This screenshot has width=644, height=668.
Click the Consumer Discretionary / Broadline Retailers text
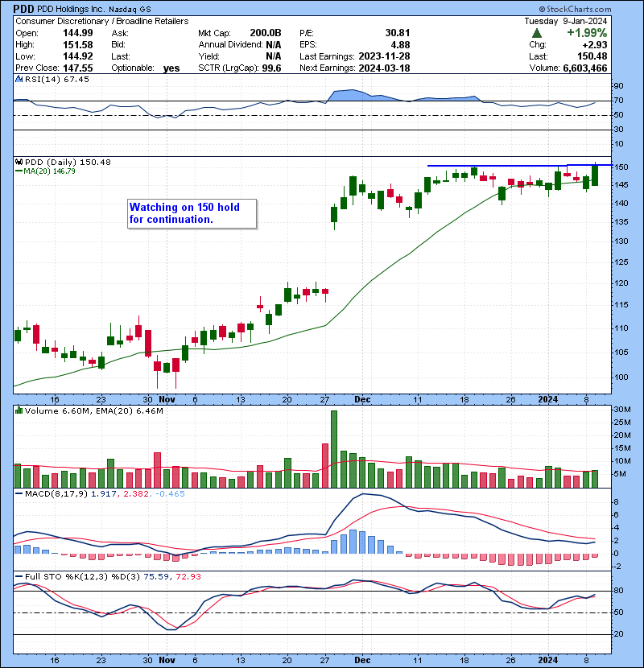pyautogui.click(x=101, y=21)
